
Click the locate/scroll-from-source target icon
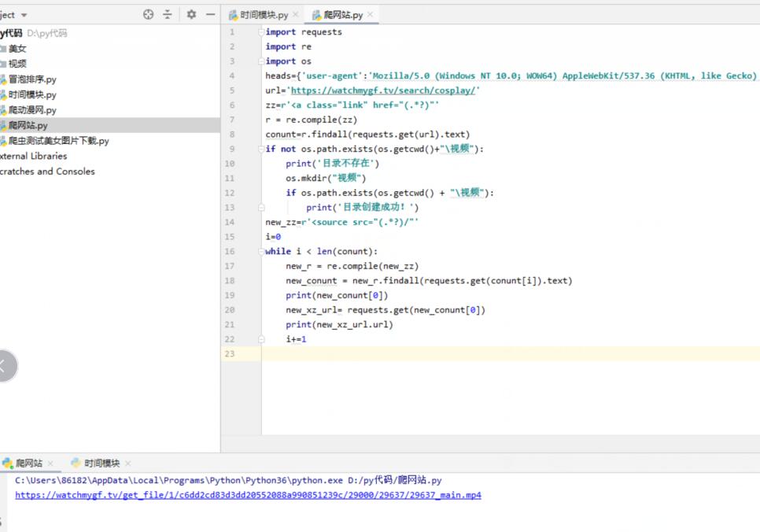point(149,15)
